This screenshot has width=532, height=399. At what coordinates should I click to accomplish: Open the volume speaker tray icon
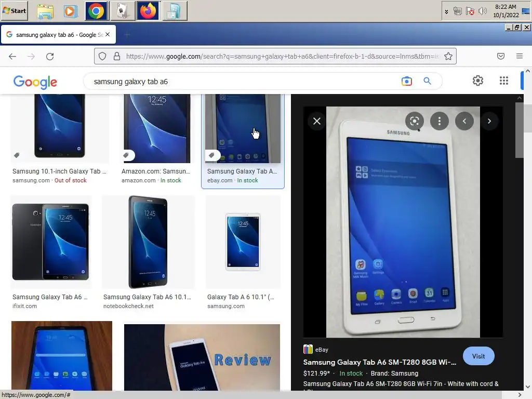(x=482, y=11)
